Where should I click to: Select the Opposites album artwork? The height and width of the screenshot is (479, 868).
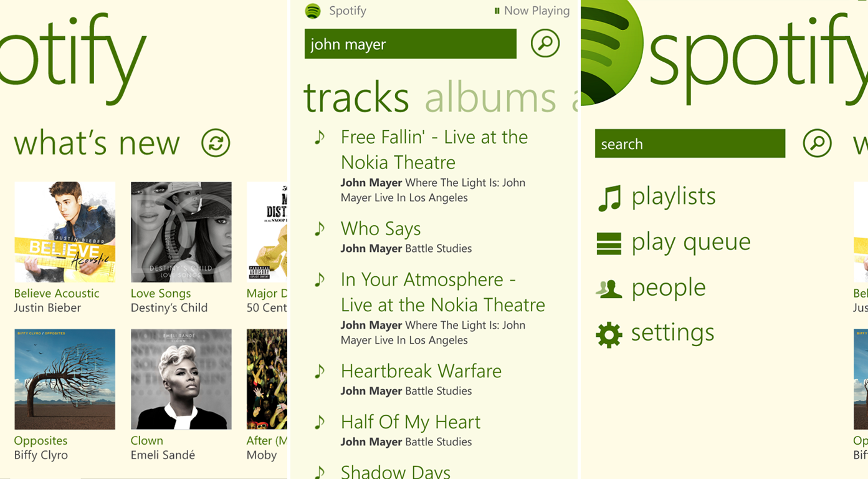65,379
